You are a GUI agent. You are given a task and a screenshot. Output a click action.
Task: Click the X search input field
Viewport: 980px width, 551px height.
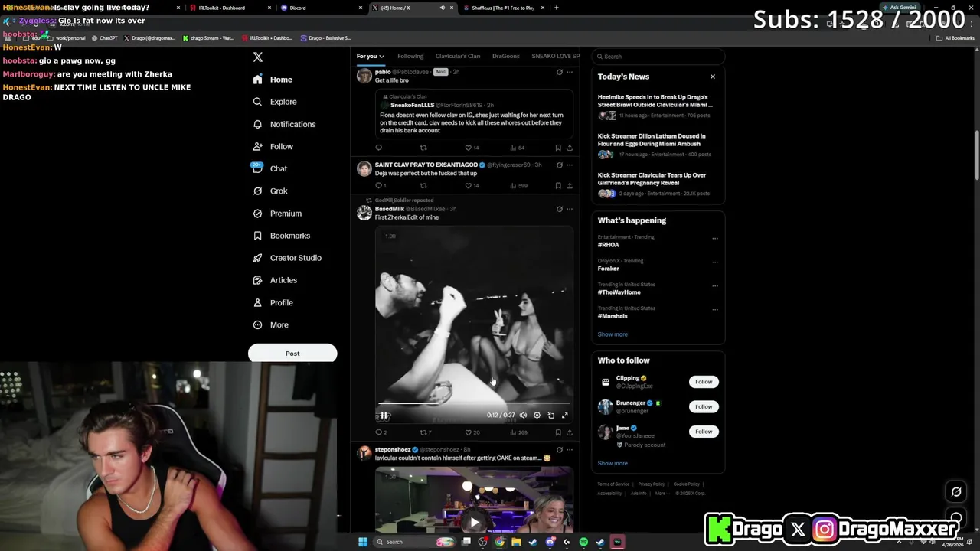click(658, 56)
